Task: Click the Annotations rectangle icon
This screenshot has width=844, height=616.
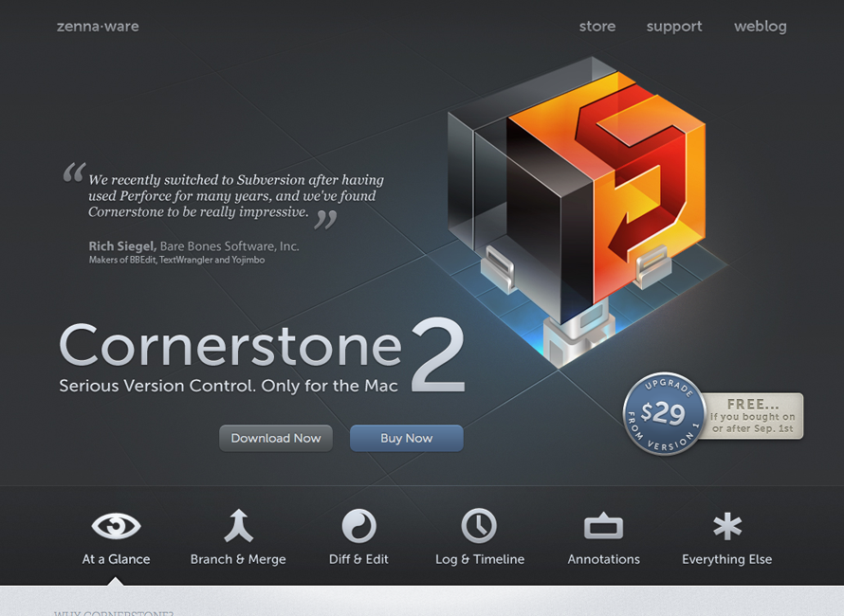Action: (603, 526)
